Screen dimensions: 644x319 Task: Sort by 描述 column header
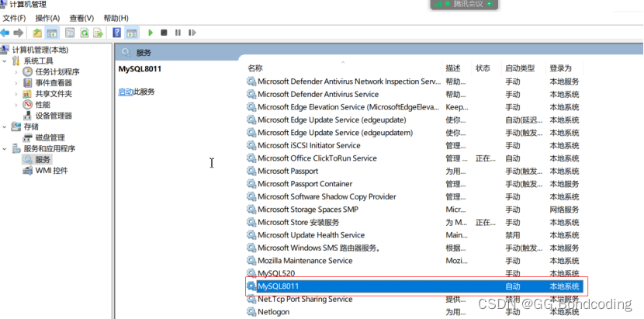[x=453, y=68]
